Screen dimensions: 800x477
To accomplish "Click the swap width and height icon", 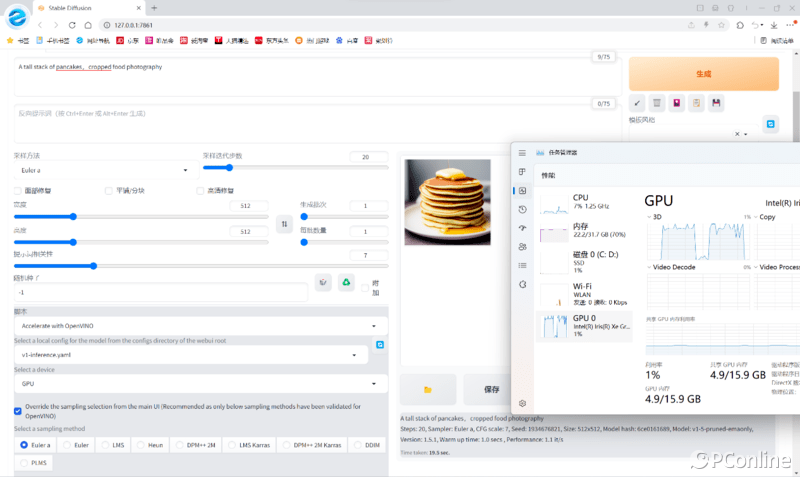I will click(x=283, y=224).
